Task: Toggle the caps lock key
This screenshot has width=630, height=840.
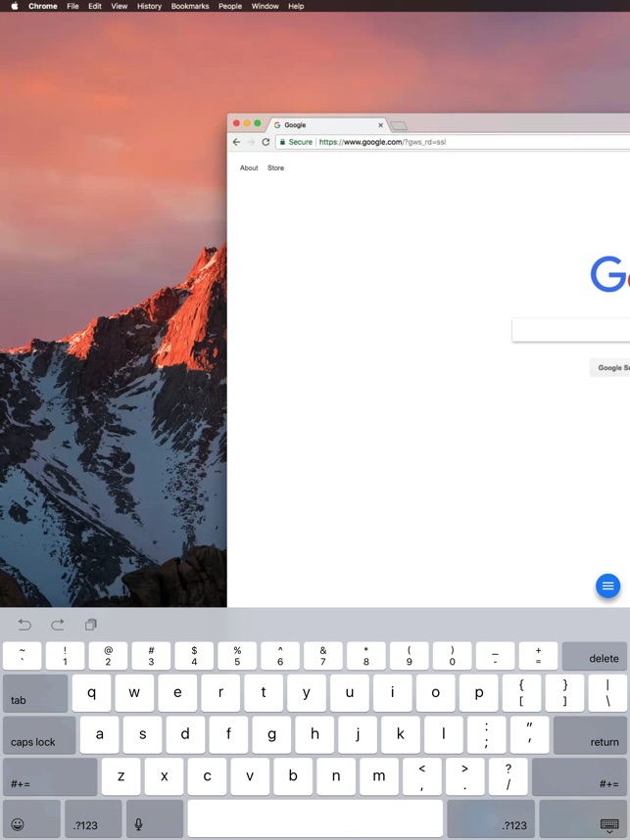Action: click(x=39, y=735)
